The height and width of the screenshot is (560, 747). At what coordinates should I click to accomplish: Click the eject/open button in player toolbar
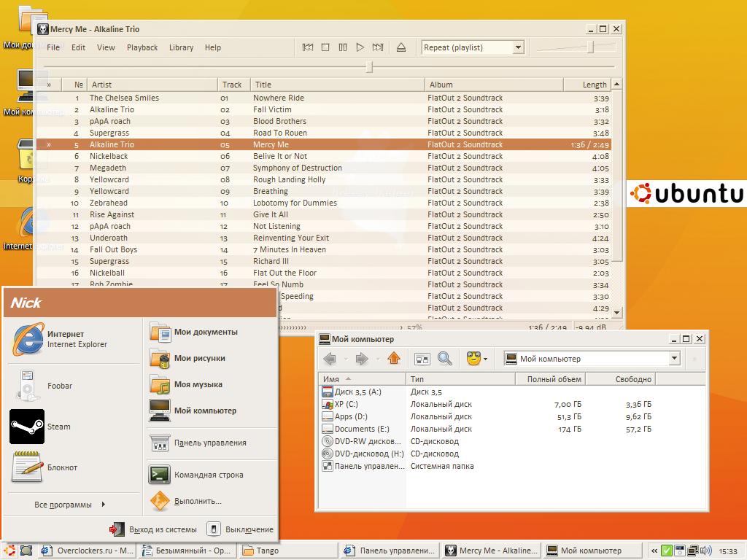(401, 47)
